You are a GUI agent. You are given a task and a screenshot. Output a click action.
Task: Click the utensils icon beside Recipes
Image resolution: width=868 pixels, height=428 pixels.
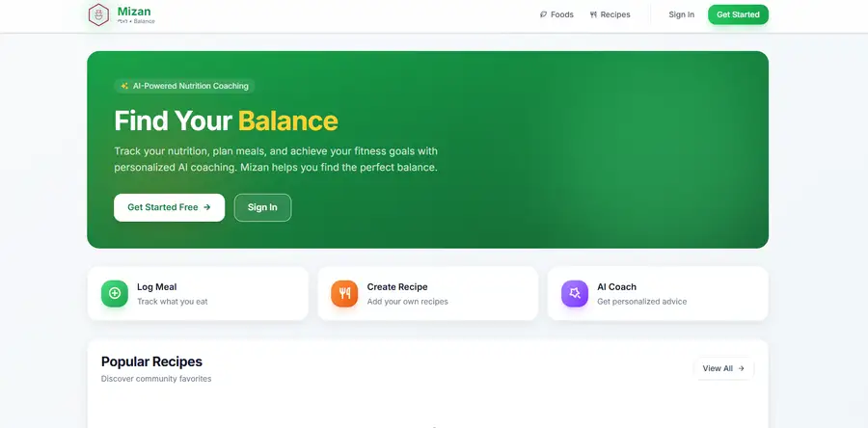pos(593,14)
